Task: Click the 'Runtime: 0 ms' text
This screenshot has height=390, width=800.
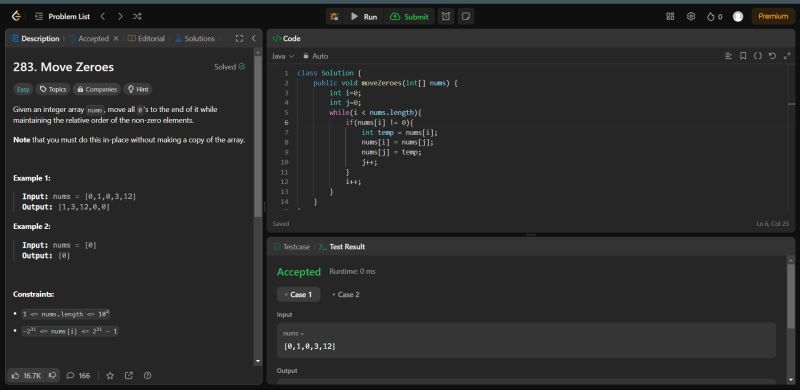Action: click(x=352, y=272)
